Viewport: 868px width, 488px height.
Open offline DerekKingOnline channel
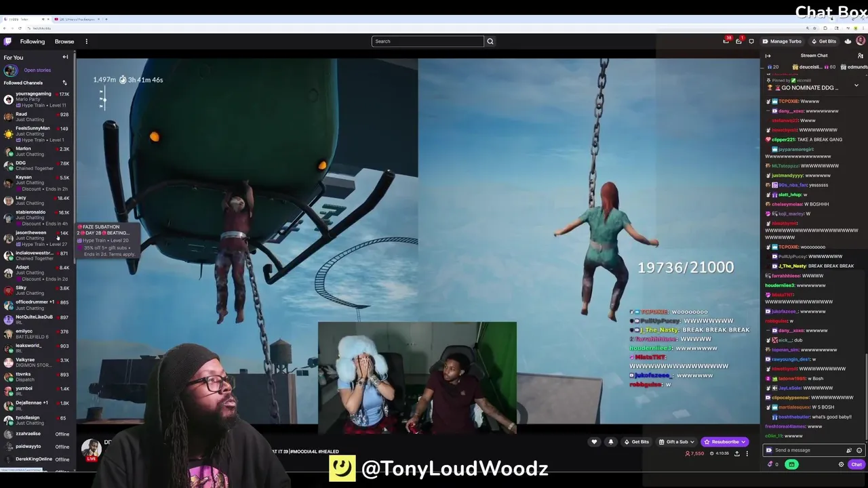click(x=36, y=460)
